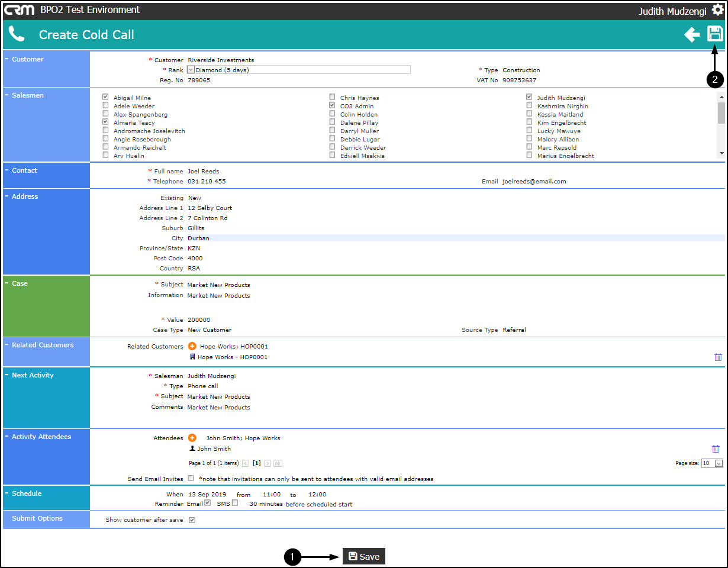728x568 pixels.
Task: Delete the Hope Works related customer
Action: click(x=718, y=357)
